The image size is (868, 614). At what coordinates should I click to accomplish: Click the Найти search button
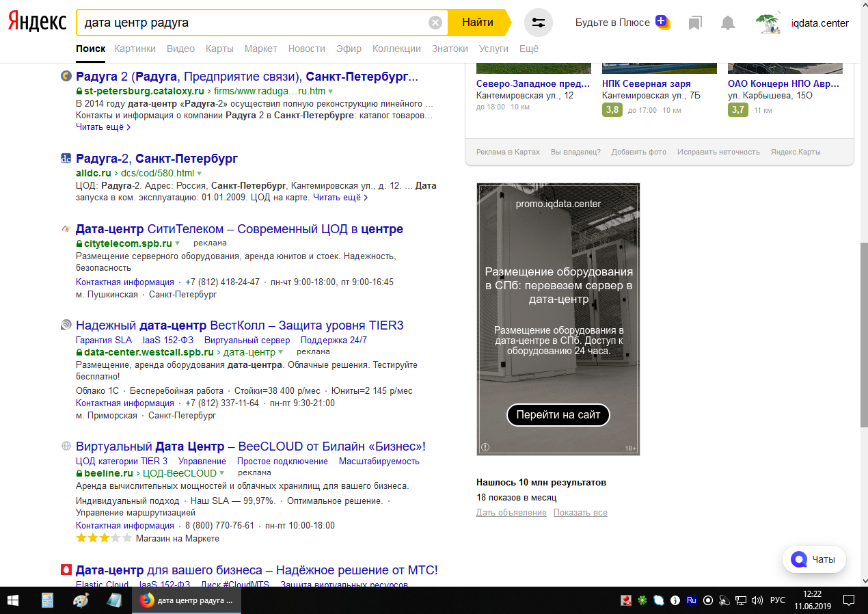[x=478, y=23]
